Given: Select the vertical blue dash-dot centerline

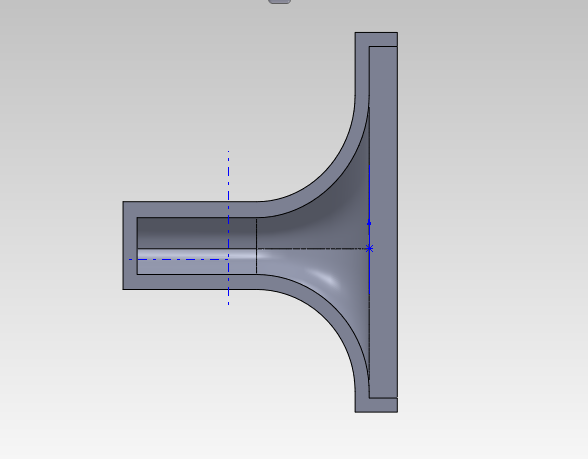Looking at the screenshot, I should (228, 228).
